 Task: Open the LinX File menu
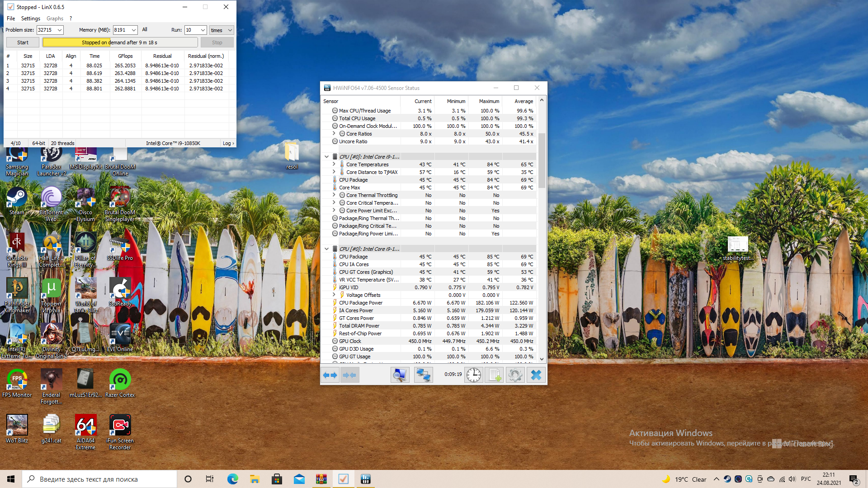(x=11, y=19)
